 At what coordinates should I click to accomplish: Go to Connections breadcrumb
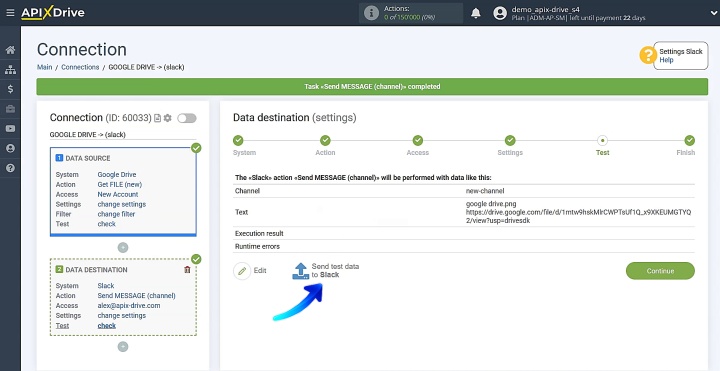tap(80, 67)
